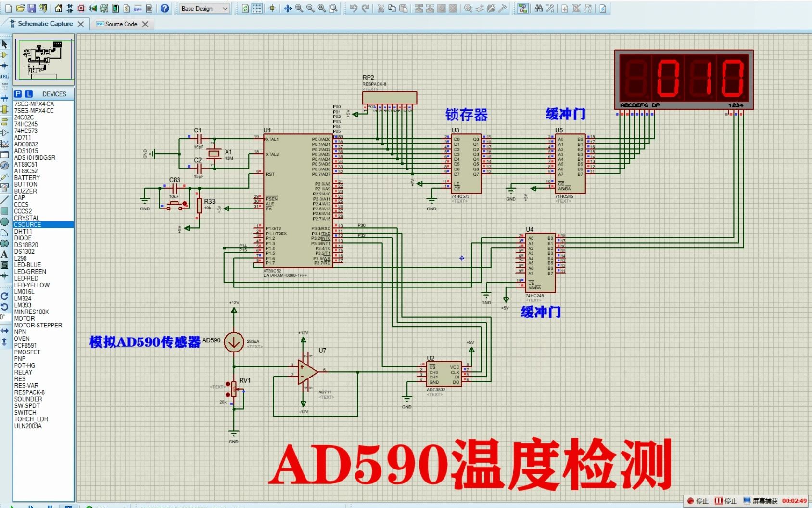Cut selection with scissors icon
Image resolution: width=812 pixels, height=508 pixels.
point(381,8)
